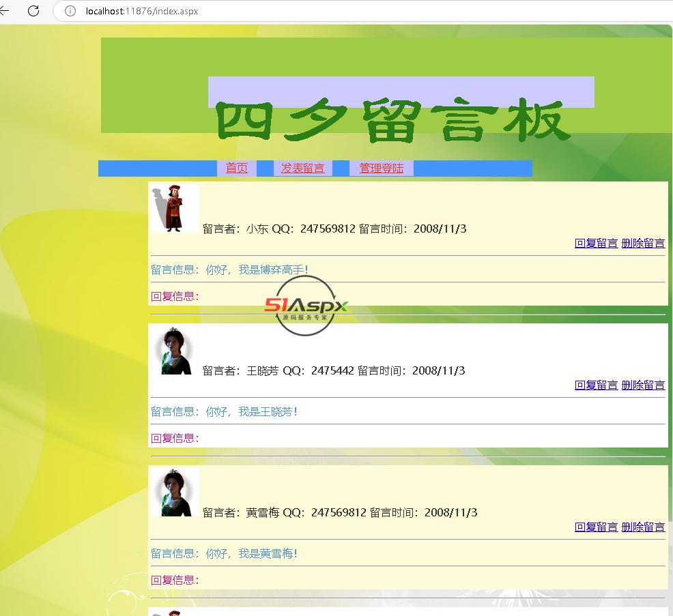The image size is (673, 616).
Task: Reply to 小东's message via 回复留言
Action: [x=596, y=243]
